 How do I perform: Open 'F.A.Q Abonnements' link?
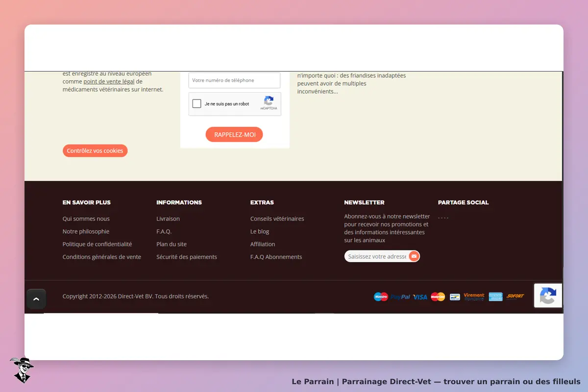(276, 257)
